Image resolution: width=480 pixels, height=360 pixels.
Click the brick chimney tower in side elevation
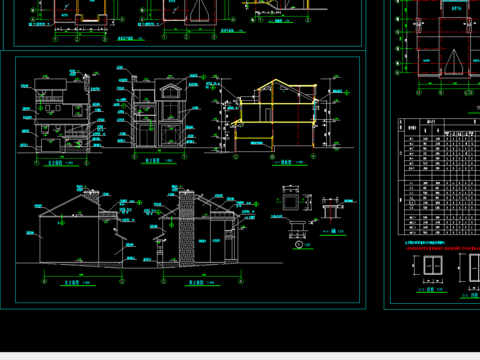pos(187,229)
